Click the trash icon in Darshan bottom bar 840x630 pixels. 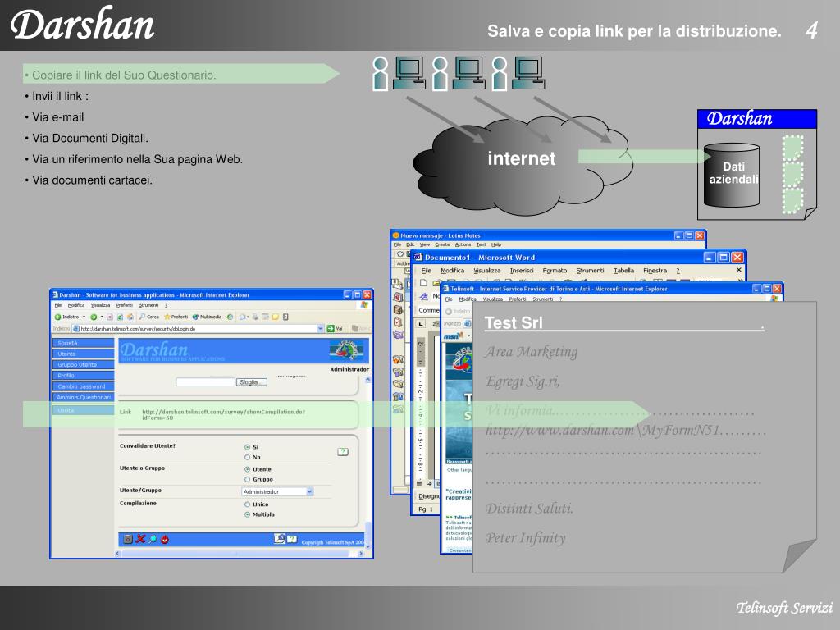(x=127, y=539)
